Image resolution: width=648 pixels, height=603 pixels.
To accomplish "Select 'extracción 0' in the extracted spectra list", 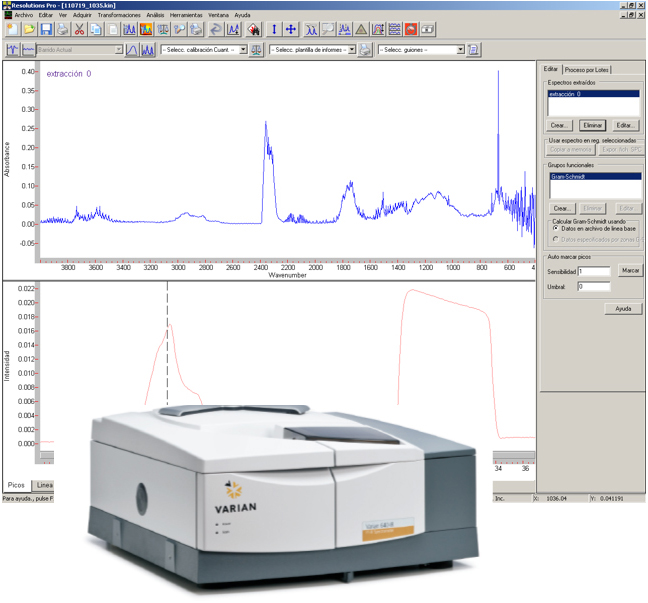I will (x=593, y=94).
